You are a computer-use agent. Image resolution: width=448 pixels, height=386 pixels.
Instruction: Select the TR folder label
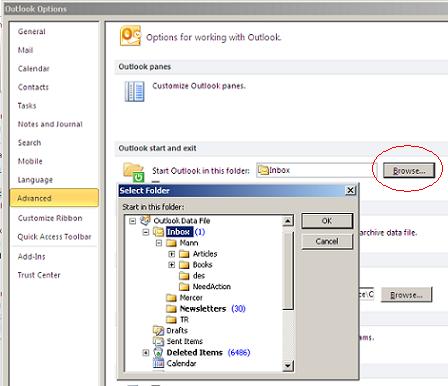(184, 320)
